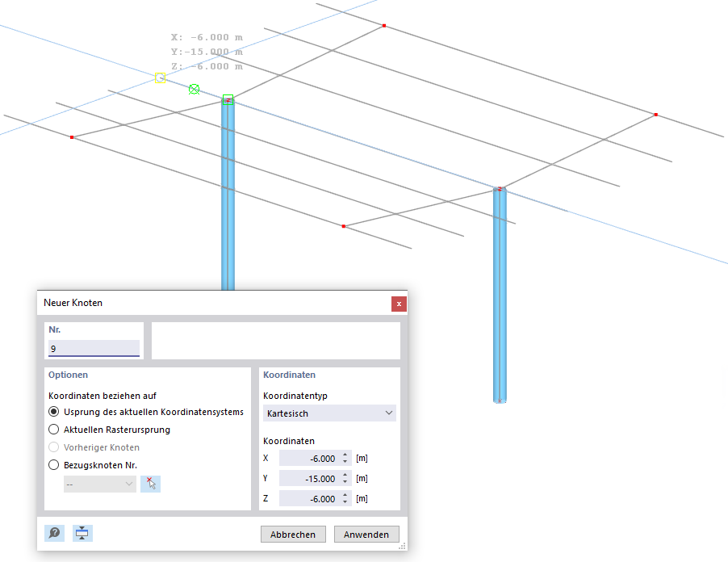Decrease the Y coordinate with down arrow
The height and width of the screenshot is (562, 728).
[345, 481]
